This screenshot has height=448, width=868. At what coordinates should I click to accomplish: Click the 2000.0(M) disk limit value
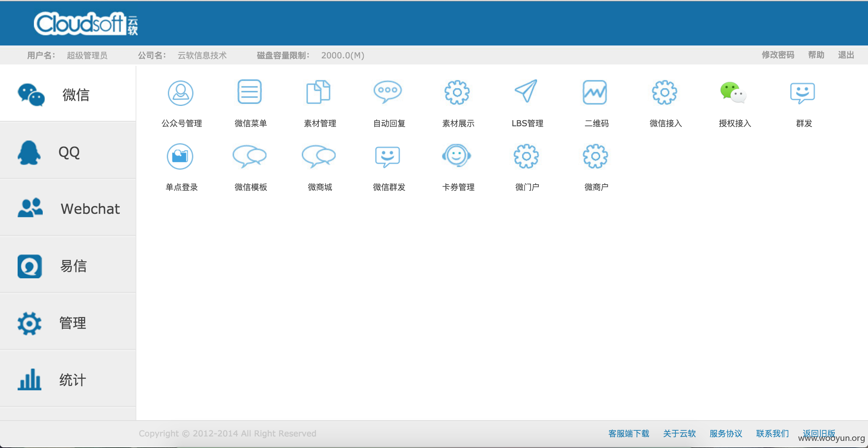(343, 55)
